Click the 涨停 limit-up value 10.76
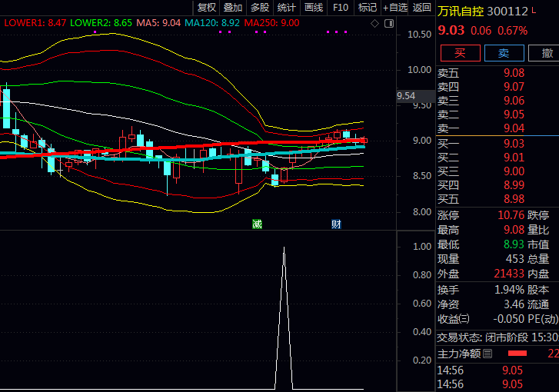The image size is (559, 392). point(511,215)
